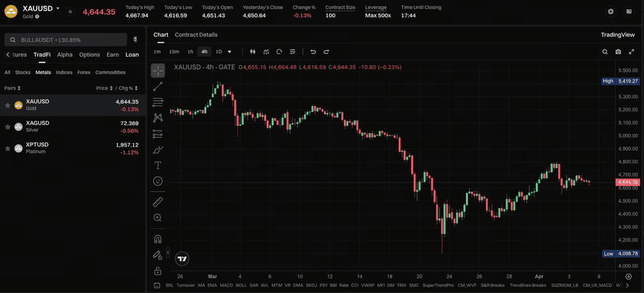Switch to the 1h timeframe
Image resolution: width=644 pixels, height=293 pixels.
(x=191, y=52)
